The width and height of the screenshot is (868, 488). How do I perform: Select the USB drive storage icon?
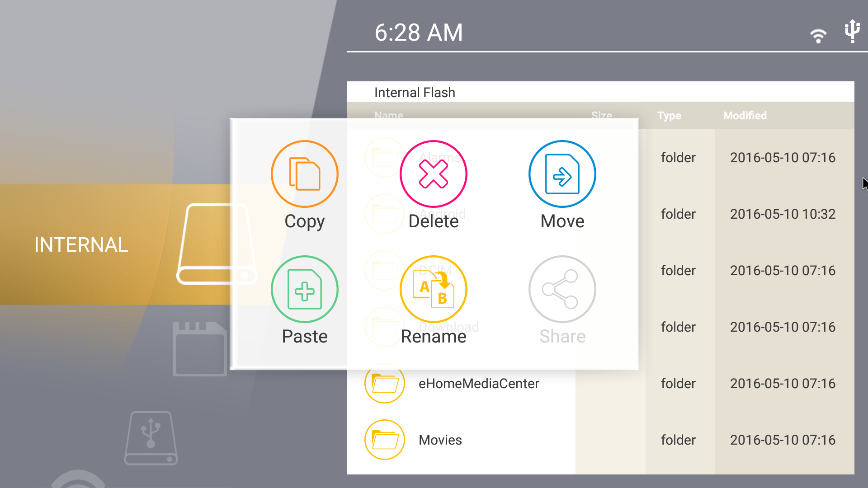point(151,438)
